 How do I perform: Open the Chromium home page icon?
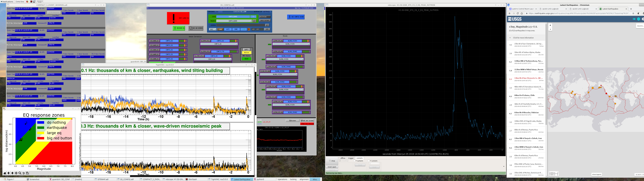(521, 13)
